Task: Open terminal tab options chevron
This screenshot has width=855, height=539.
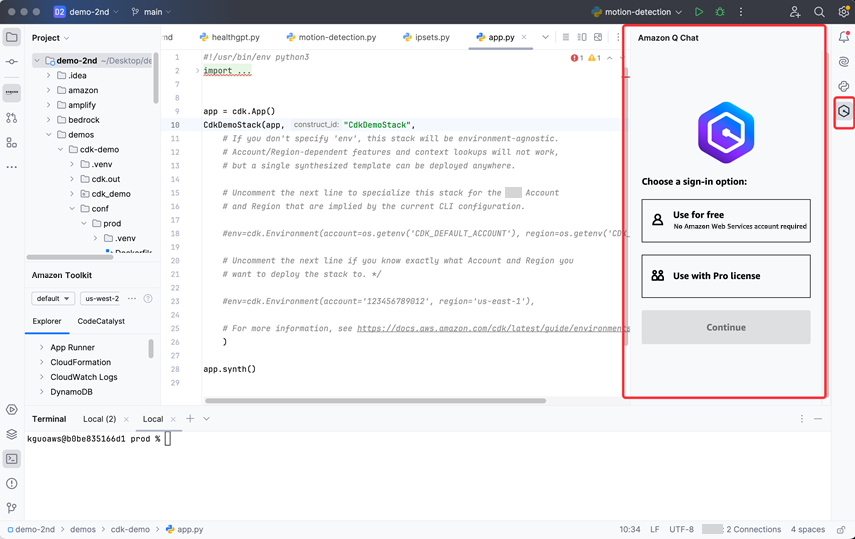Action: point(207,418)
